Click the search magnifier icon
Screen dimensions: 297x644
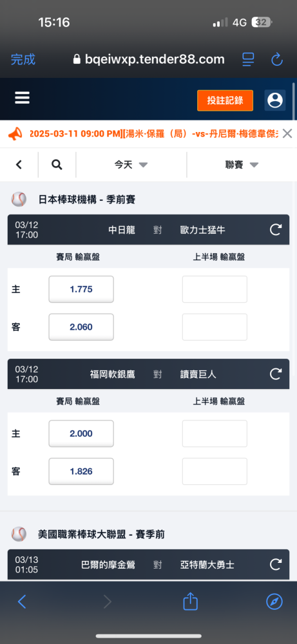[57, 165]
